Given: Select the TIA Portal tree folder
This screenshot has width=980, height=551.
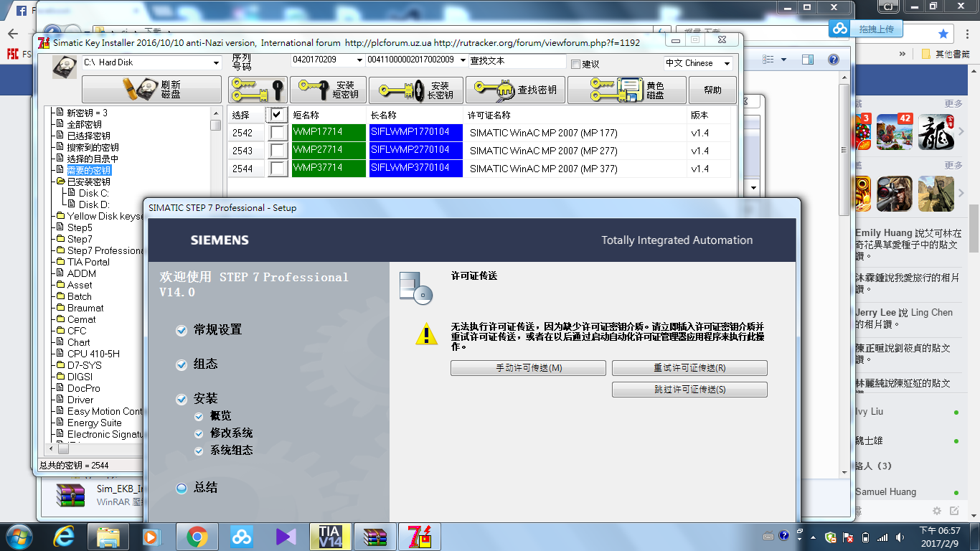Looking at the screenshot, I should 88,262.
